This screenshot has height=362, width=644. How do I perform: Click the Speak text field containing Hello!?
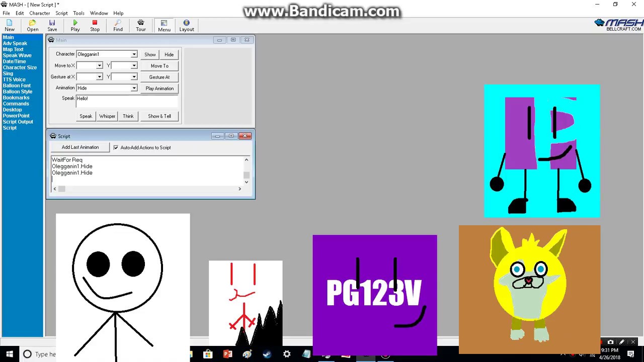click(x=127, y=101)
